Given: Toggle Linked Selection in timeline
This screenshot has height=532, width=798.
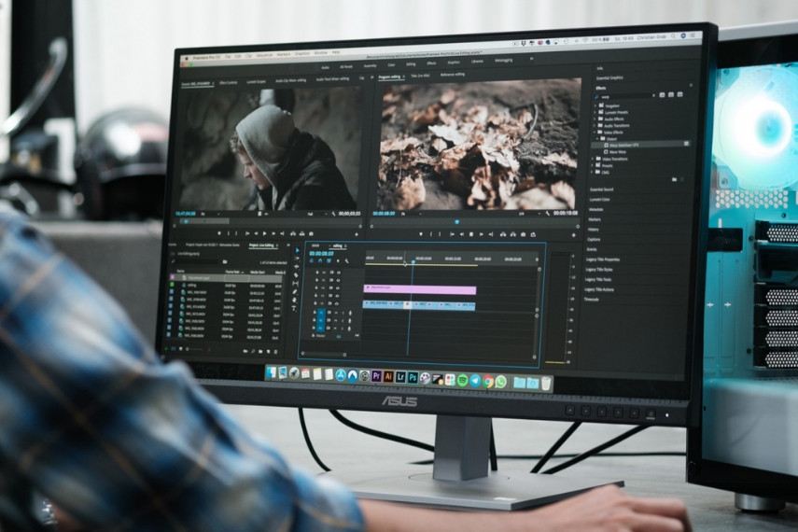Looking at the screenshot, I should pyautogui.click(x=329, y=260).
